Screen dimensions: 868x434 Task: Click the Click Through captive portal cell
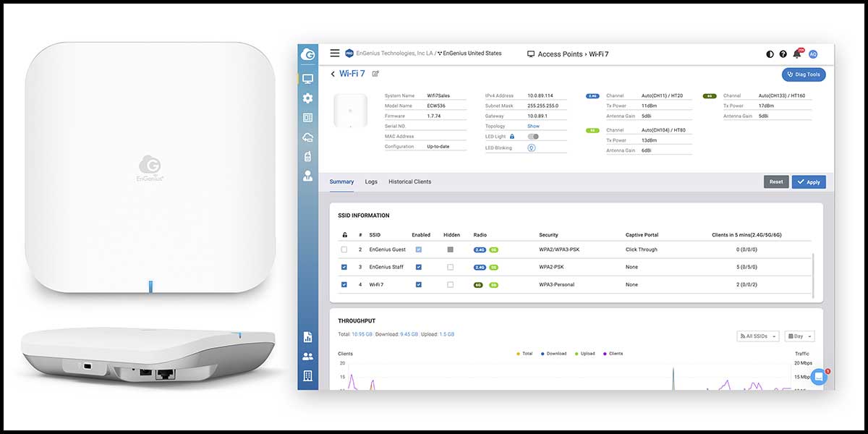[x=641, y=250]
